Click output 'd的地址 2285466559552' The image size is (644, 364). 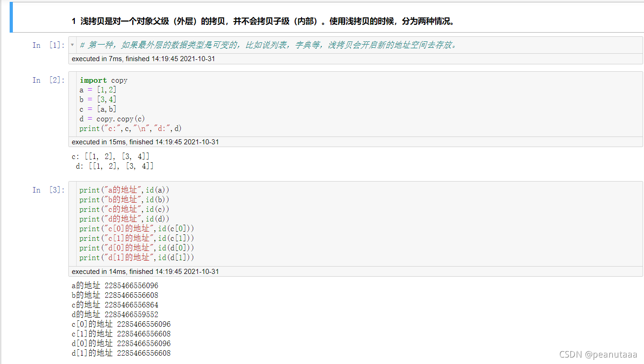point(115,314)
